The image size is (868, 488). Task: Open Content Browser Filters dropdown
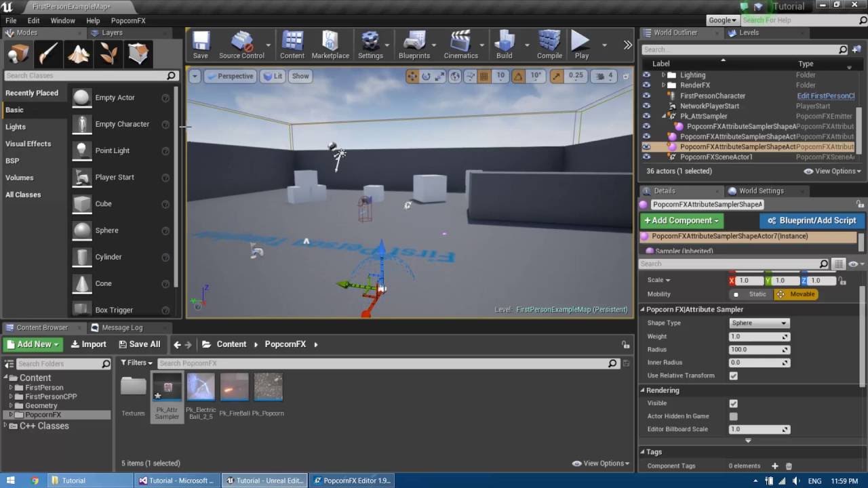pyautogui.click(x=137, y=363)
